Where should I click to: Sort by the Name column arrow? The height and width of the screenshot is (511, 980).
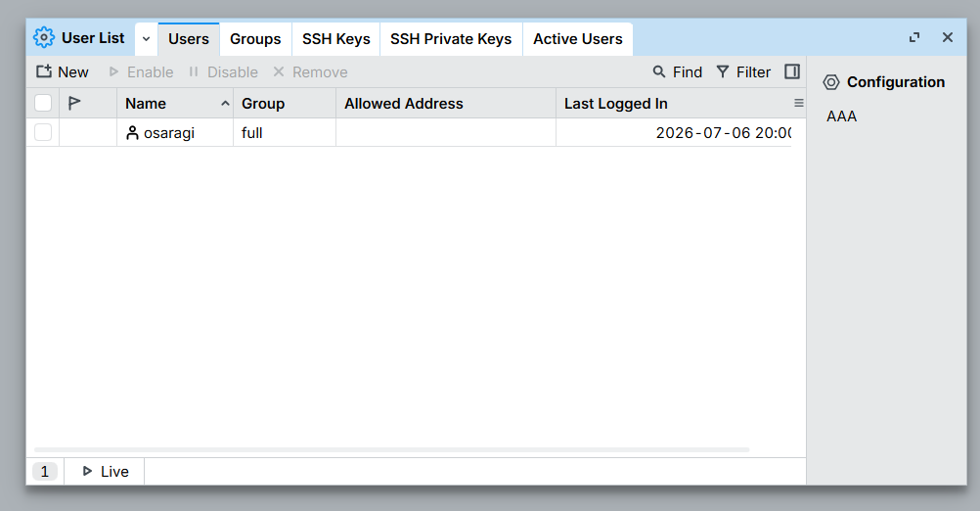tap(225, 104)
